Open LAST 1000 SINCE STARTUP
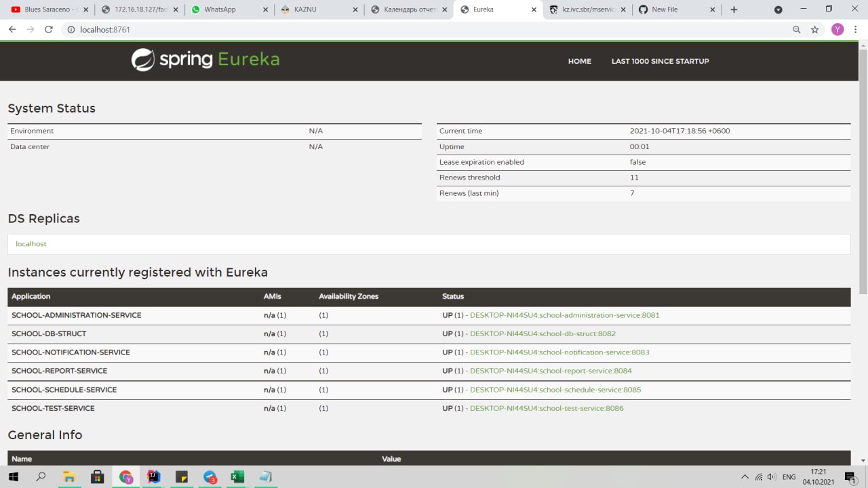The width and height of the screenshot is (868, 488). coord(660,61)
